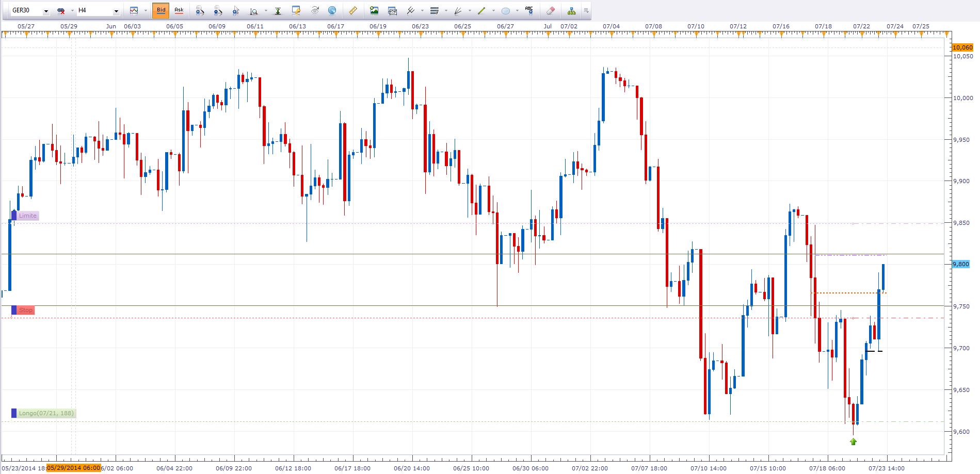Screen dimensions: 980x474
Task: Select the fan lines drawing tool
Action: pyautogui.click(x=458, y=10)
